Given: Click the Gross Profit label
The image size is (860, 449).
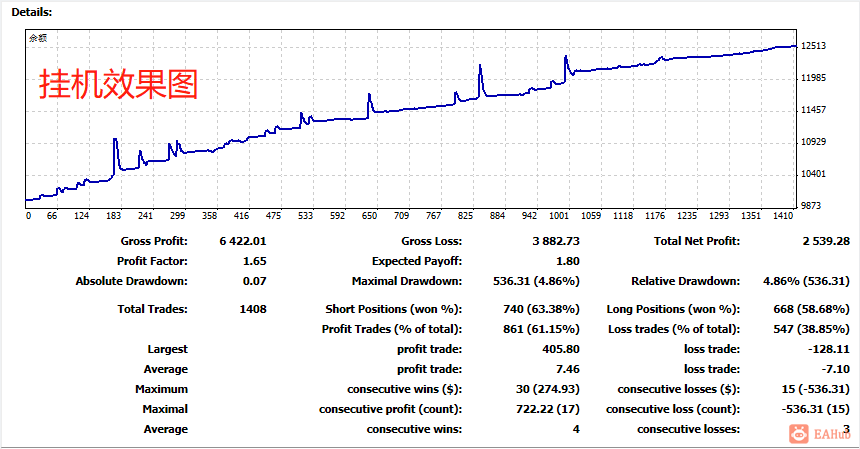Looking at the screenshot, I should click(154, 241).
